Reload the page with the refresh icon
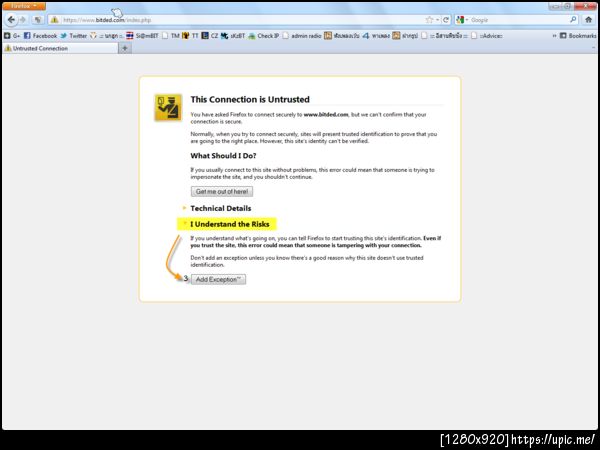 (446, 20)
